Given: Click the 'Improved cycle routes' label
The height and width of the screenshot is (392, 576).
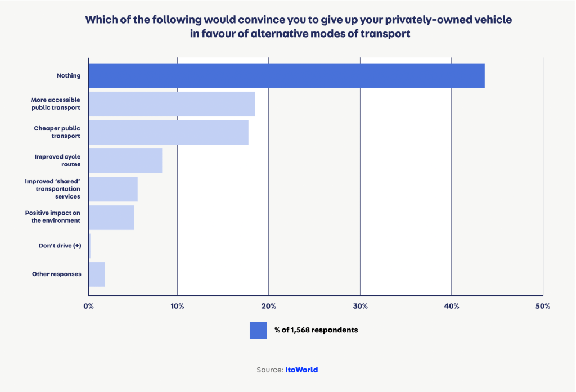Looking at the screenshot, I should coord(57,160).
